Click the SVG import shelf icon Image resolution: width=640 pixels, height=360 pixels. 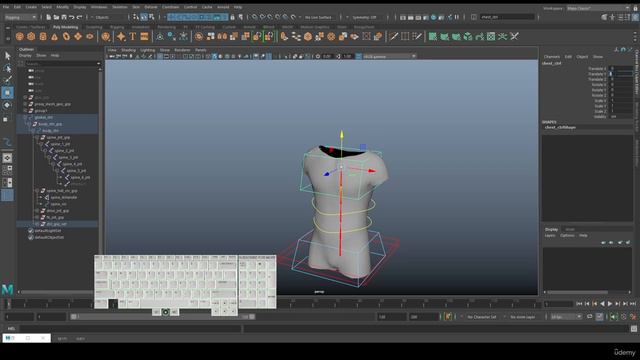click(x=144, y=37)
